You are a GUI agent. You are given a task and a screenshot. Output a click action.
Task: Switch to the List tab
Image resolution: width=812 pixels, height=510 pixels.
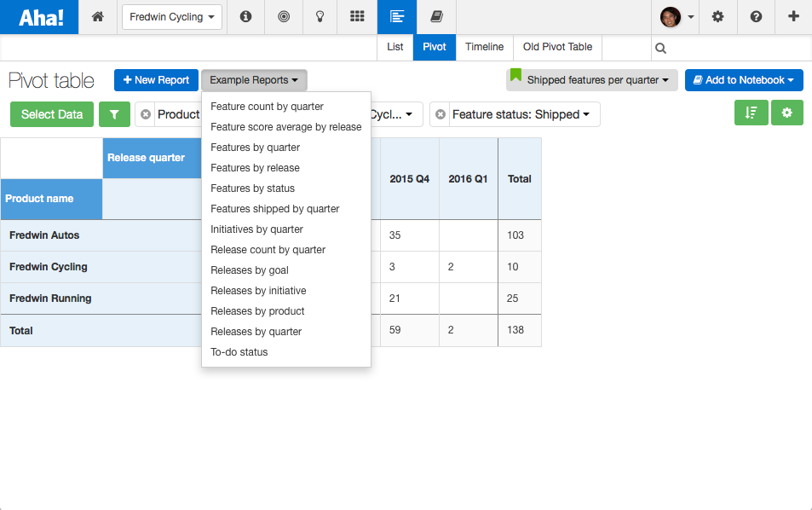394,47
